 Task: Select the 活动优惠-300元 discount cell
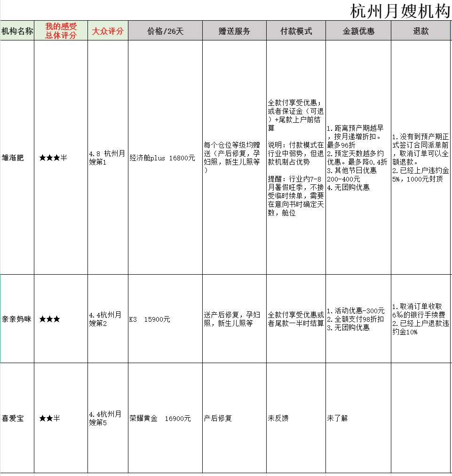(x=358, y=319)
